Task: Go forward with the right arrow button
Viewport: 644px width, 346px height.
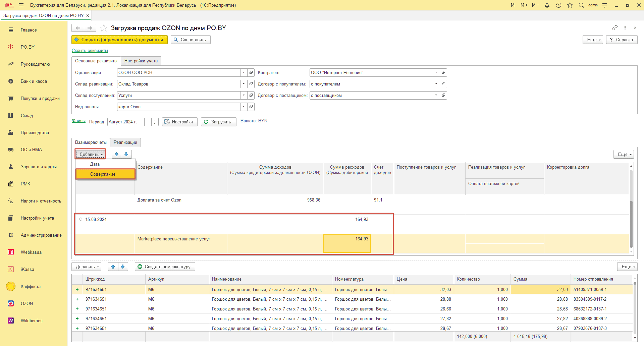Action: pos(90,28)
